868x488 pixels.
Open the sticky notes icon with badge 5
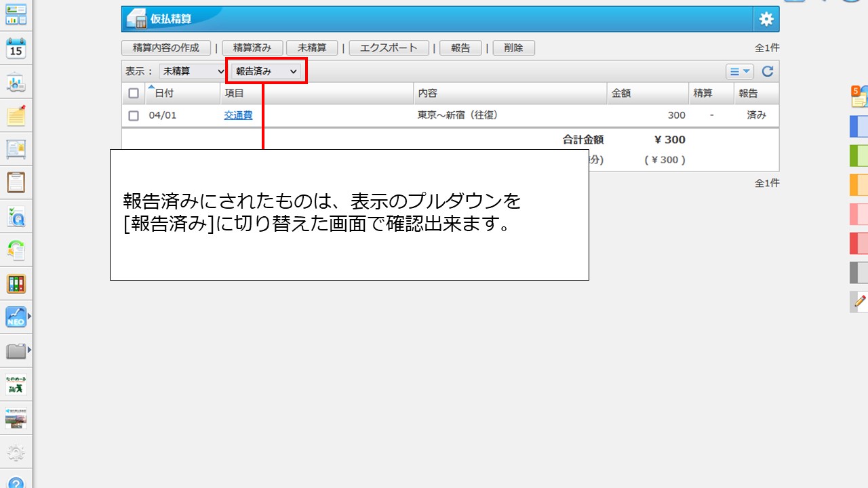tap(859, 96)
